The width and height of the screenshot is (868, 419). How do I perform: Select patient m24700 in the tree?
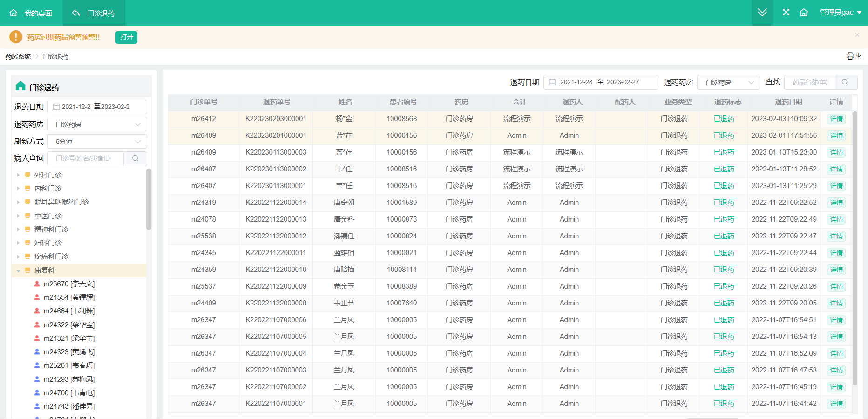69,393
